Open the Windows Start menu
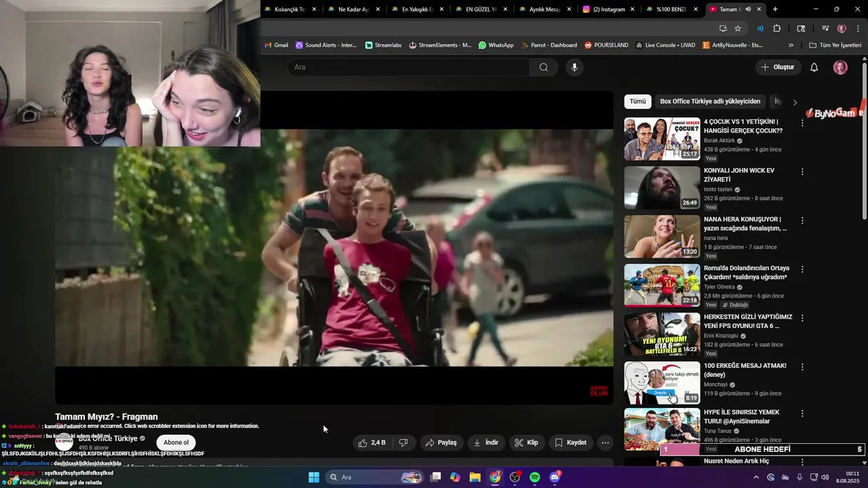 [x=314, y=477]
